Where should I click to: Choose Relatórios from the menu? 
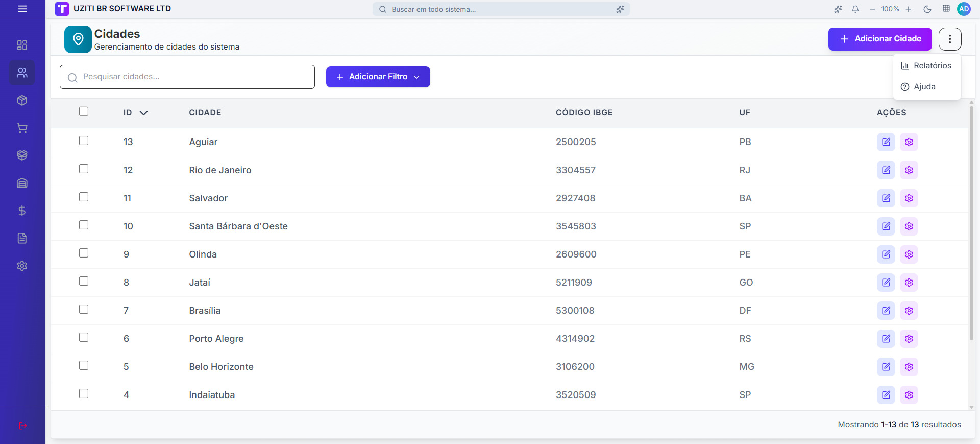click(x=927, y=66)
